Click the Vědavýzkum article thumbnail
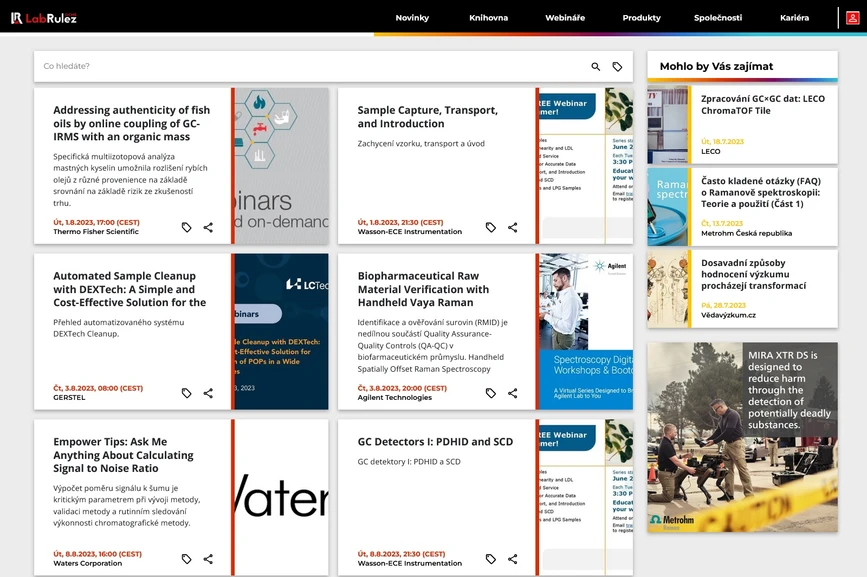867x577 pixels. point(667,288)
